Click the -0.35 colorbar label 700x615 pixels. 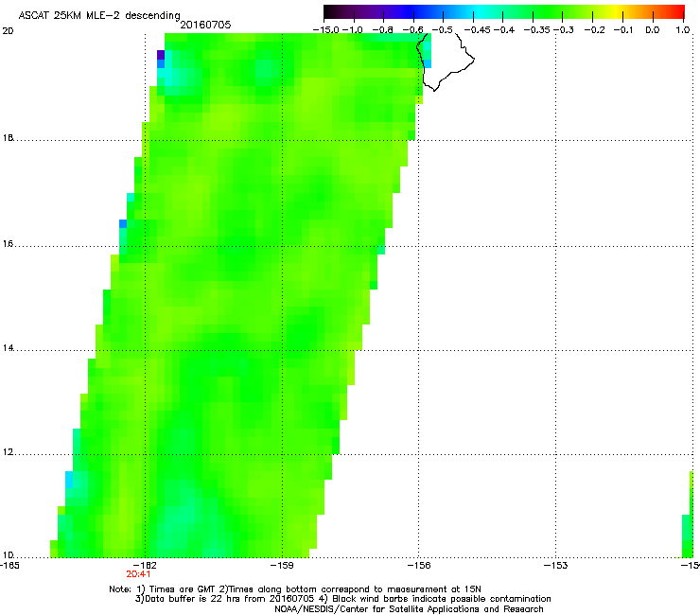pos(537,30)
